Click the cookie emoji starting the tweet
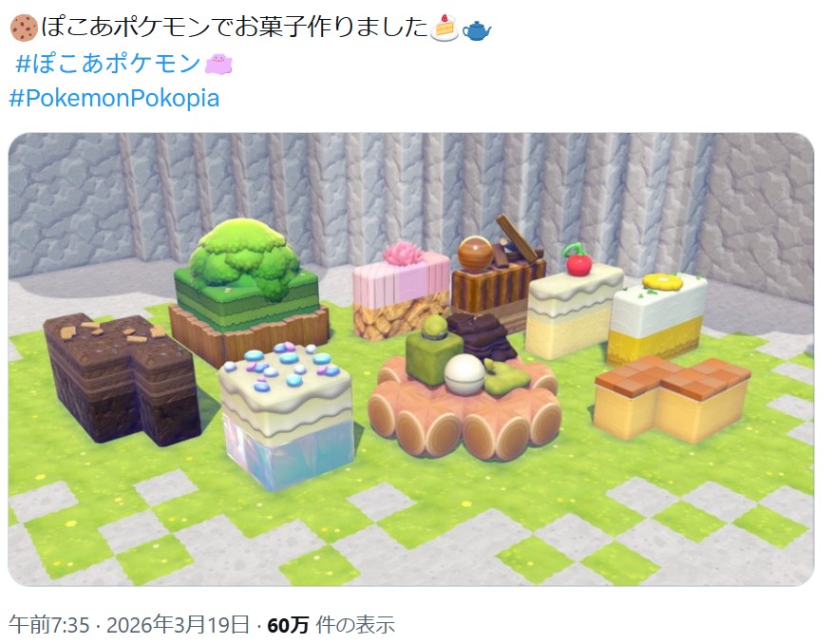Image resolution: width=832 pixels, height=644 pixels. [x=24, y=28]
